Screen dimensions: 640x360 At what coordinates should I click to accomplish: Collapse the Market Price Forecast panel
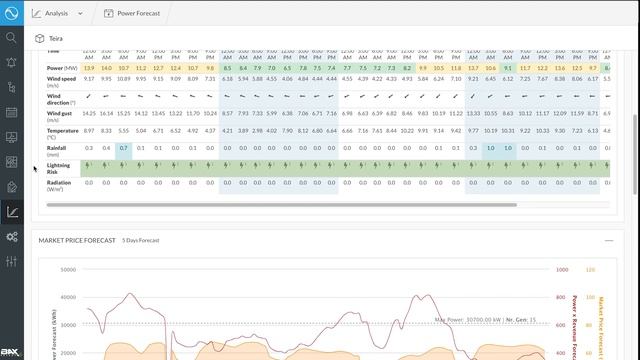pos(609,241)
